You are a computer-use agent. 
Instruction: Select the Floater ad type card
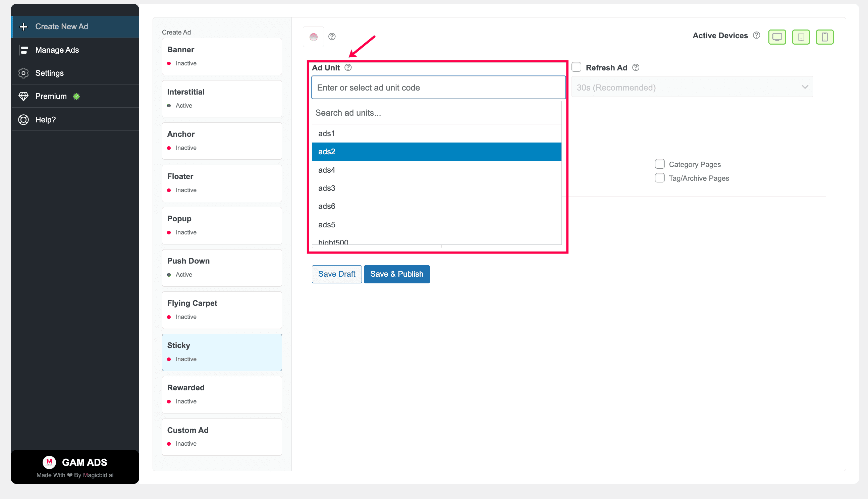(x=222, y=183)
